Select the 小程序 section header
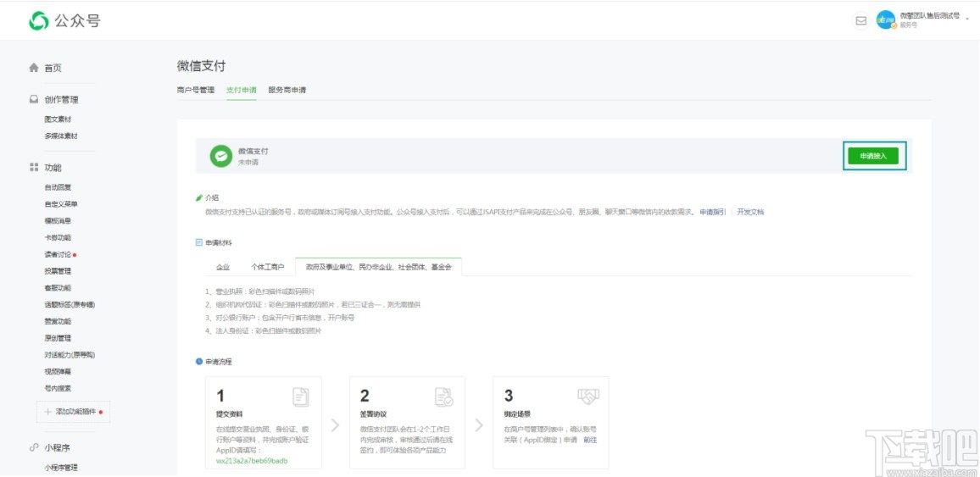This screenshot has height=477, width=980. coord(58,447)
